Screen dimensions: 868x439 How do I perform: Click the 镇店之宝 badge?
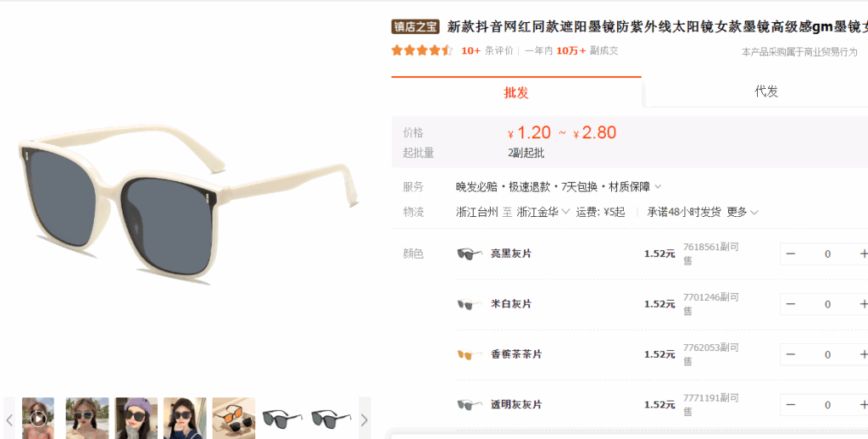click(x=415, y=26)
